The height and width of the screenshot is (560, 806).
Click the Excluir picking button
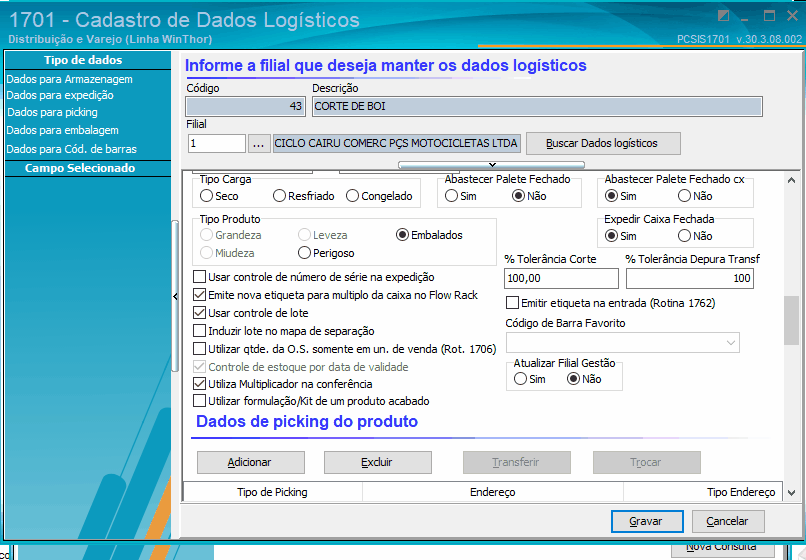378,462
